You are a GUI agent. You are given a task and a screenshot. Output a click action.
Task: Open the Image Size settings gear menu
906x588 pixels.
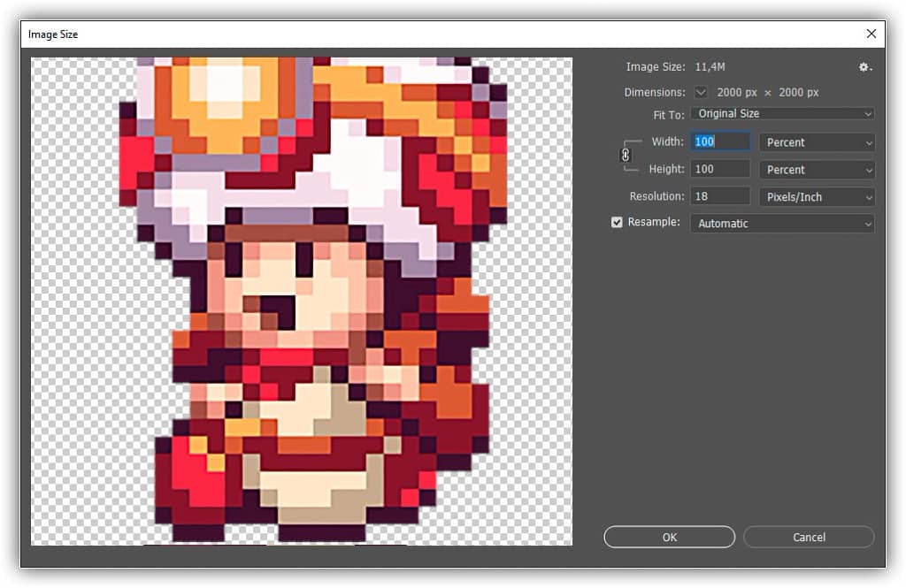tap(864, 67)
